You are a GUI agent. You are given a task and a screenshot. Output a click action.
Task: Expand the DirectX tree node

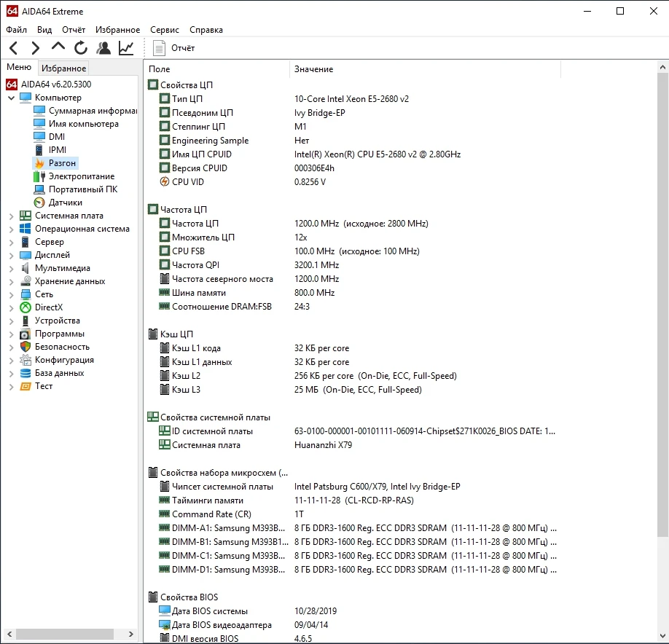(x=12, y=308)
